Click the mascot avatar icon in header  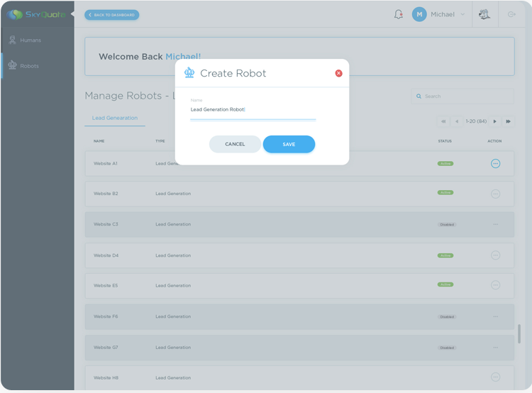point(484,14)
